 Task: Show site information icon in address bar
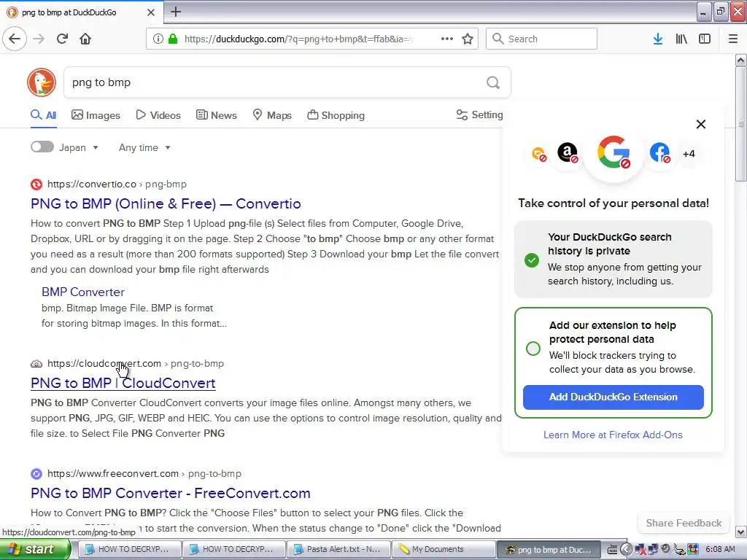click(158, 39)
